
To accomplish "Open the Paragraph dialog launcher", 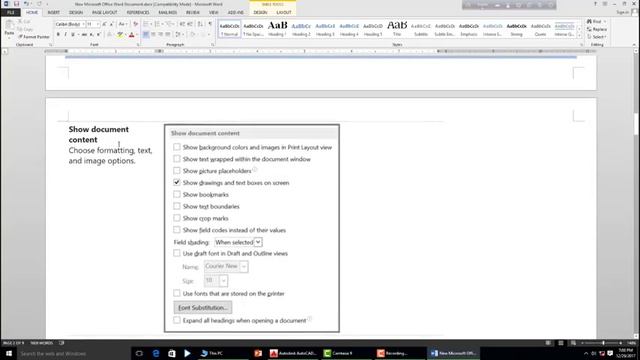I will point(213,44).
